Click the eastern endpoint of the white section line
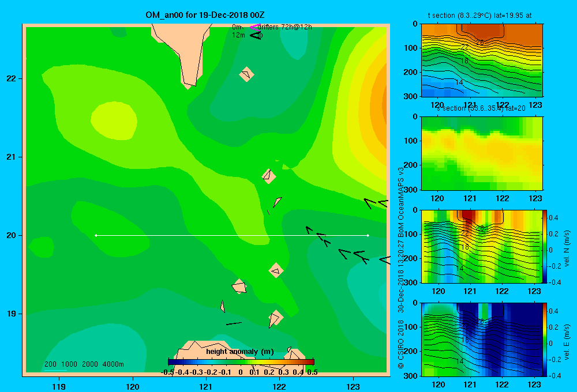Viewport: 577px width, 392px height. click(368, 235)
